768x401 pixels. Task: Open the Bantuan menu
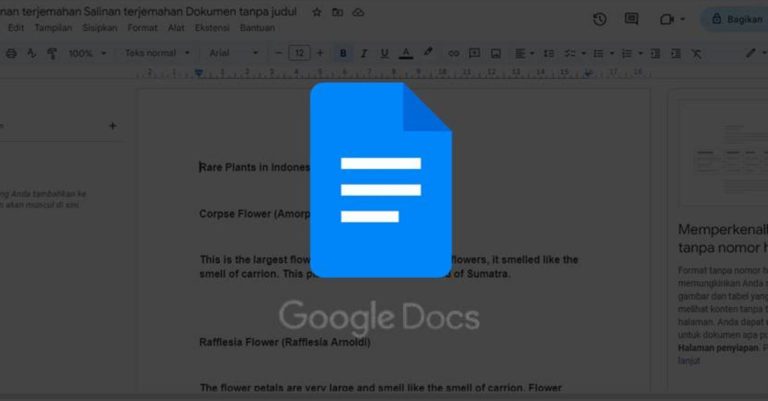click(x=257, y=28)
